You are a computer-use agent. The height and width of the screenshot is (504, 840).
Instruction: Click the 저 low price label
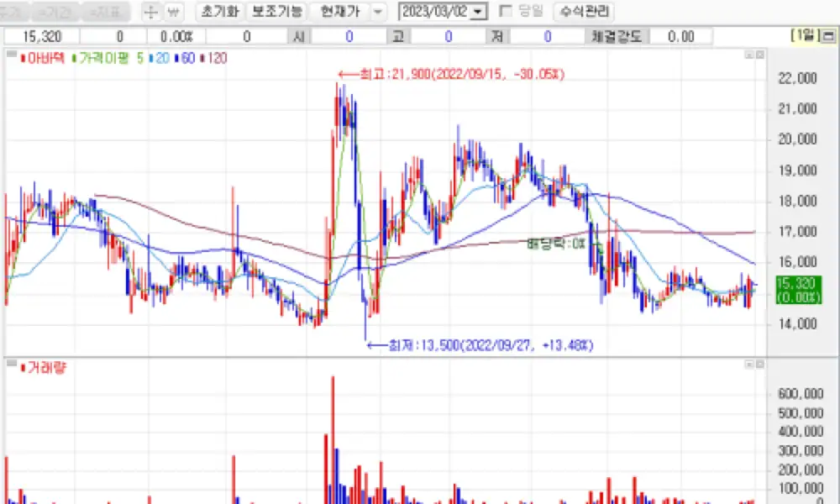pyautogui.click(x=497, y=36)
